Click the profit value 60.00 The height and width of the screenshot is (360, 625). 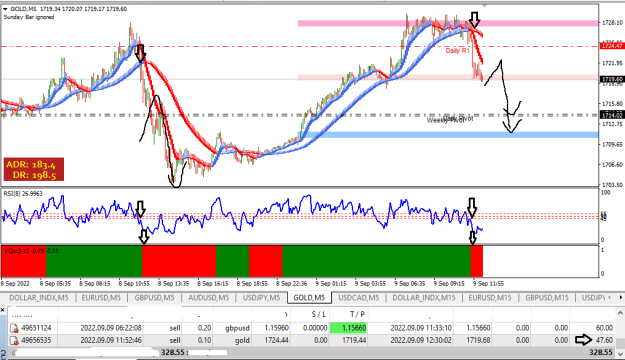point(604,328)
